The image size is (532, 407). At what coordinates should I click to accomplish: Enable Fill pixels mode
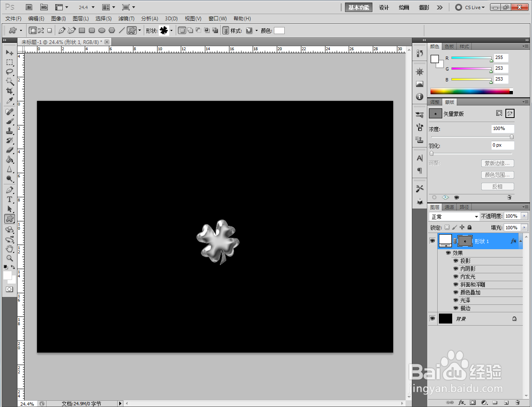49,30
